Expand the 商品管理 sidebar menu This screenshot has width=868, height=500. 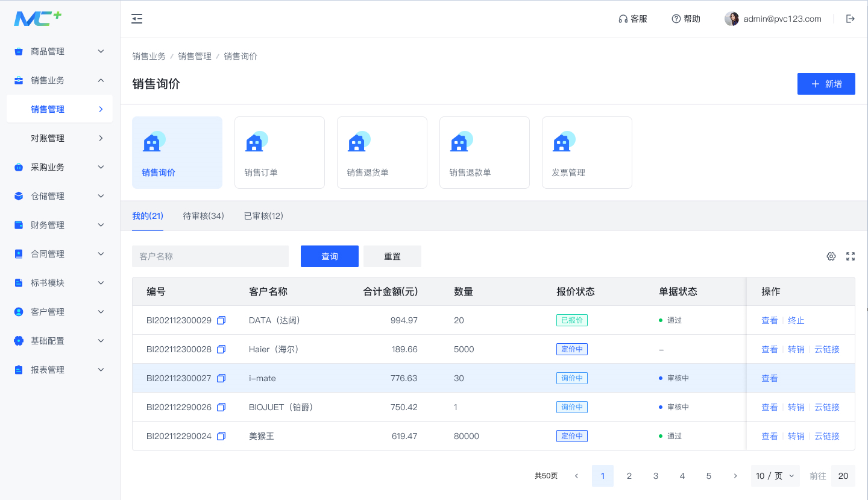click(60, 51)
